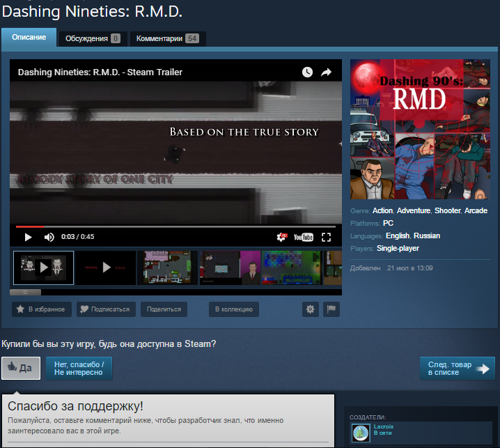500x448 pixels.
Task: Click the video share arrow icon
Action: coord(326,72)
